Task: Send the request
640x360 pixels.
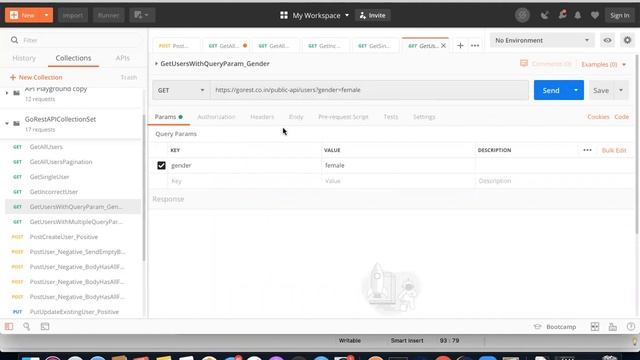Action: 551,90
